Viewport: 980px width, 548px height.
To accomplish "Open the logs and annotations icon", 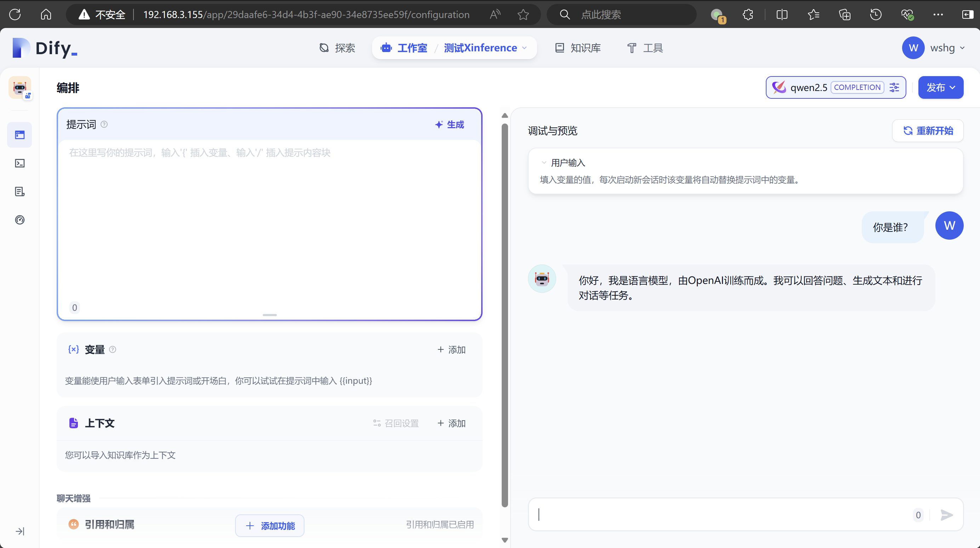I will 20,192.
